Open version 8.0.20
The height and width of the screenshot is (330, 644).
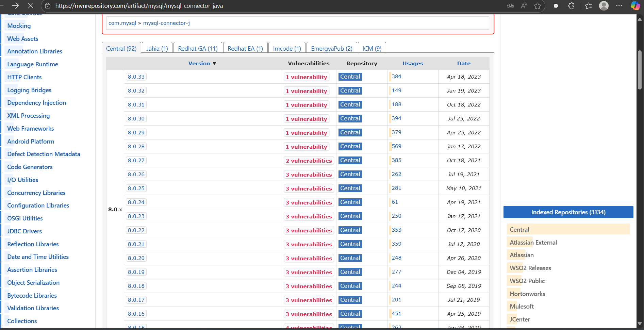pos(136,258)
